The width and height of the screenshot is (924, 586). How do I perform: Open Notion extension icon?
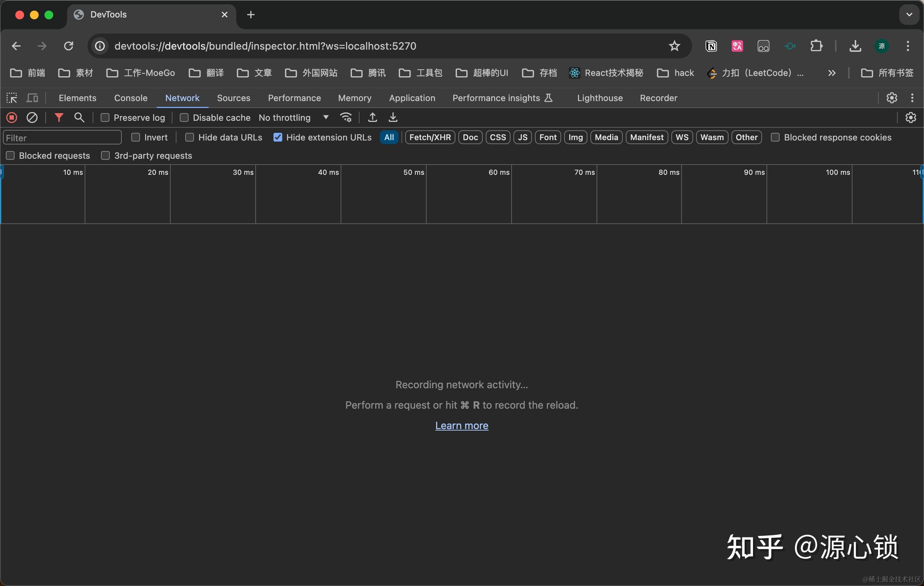click(711, 46)
